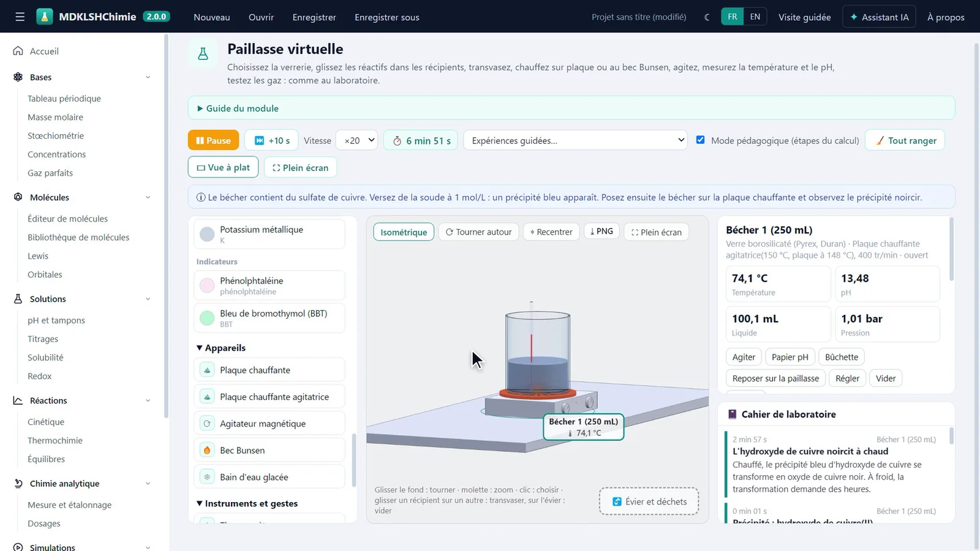This screenshot has width=980, height=551.
Task: Advance the simulation by +10 s
Action: [271, 140]
